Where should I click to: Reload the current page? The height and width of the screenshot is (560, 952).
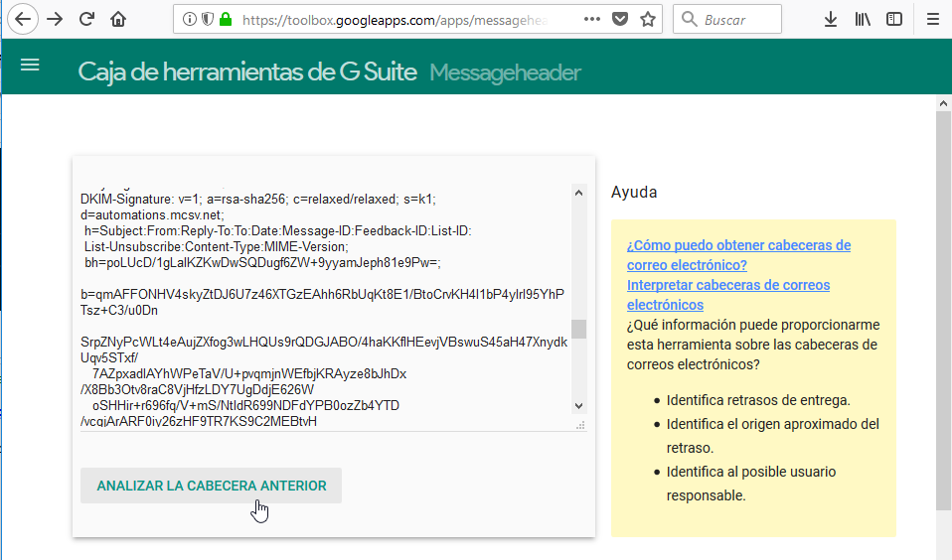(86, 20)
